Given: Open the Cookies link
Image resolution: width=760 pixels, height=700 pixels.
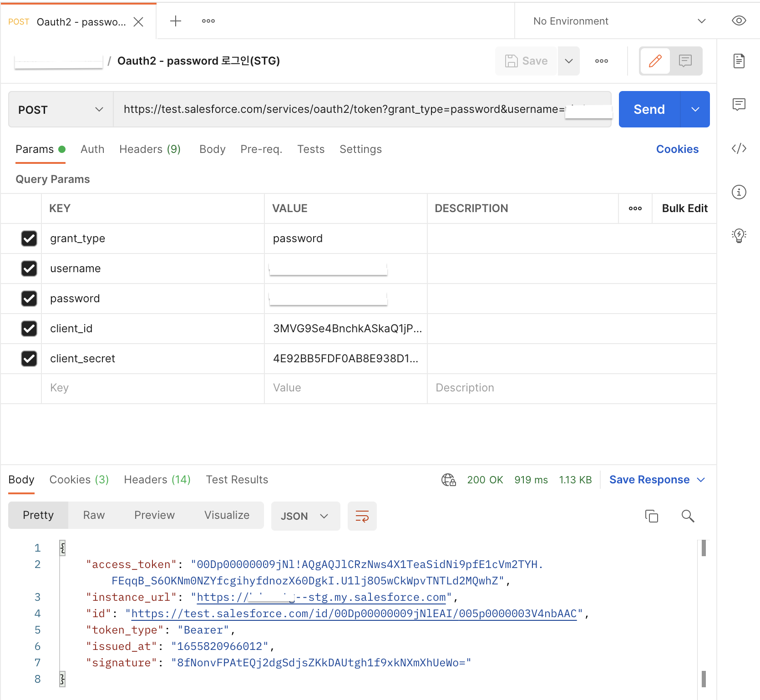Looking at the screenshot, I should (677, 149).
